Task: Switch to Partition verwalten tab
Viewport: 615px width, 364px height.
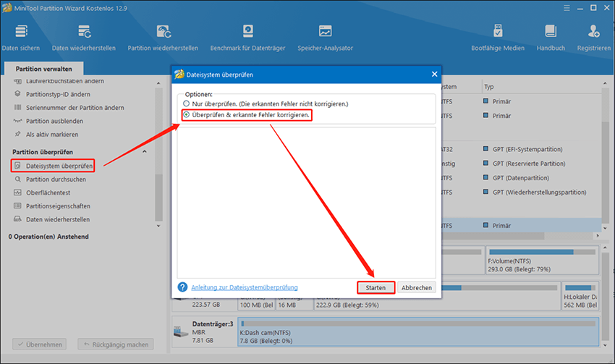Action: click(x=43, y=69)
